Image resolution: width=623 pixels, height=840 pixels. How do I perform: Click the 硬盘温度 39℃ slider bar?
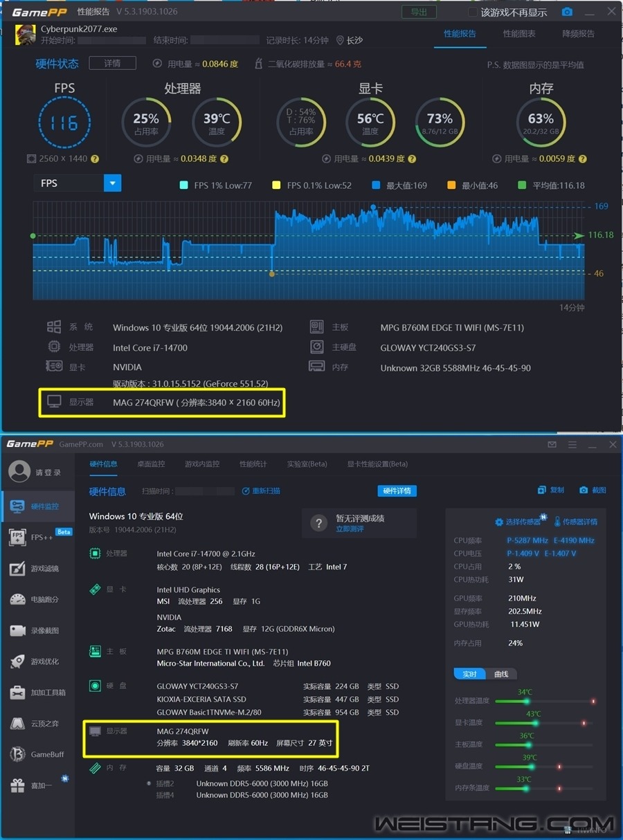pyautogui.click(x=543, y=767)
